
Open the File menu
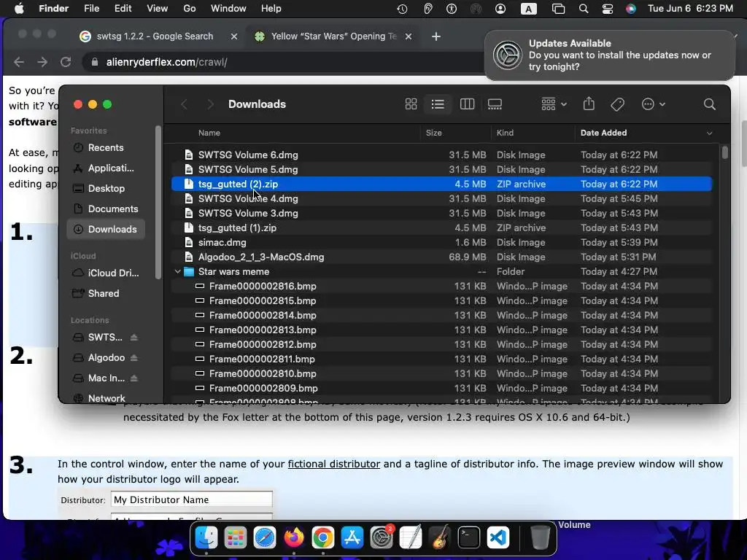(91, 9)
